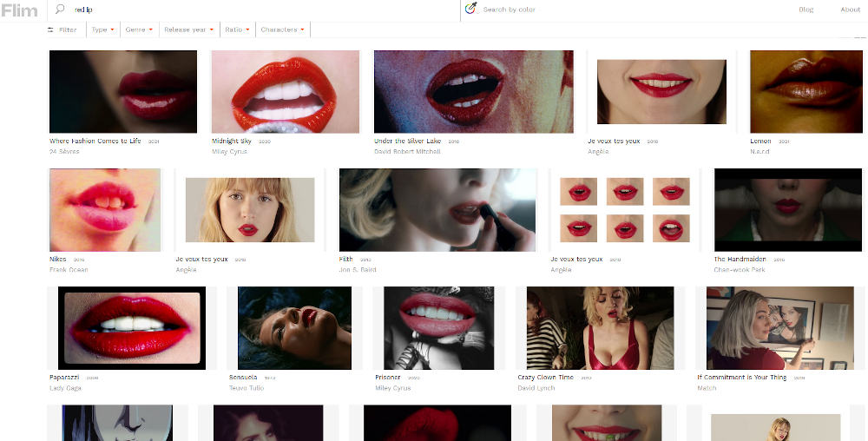This screenshot has width=868, height=441.
Task: Open the Prisoner black-and-white thumbnail
Action: click(x=438, y=328)
